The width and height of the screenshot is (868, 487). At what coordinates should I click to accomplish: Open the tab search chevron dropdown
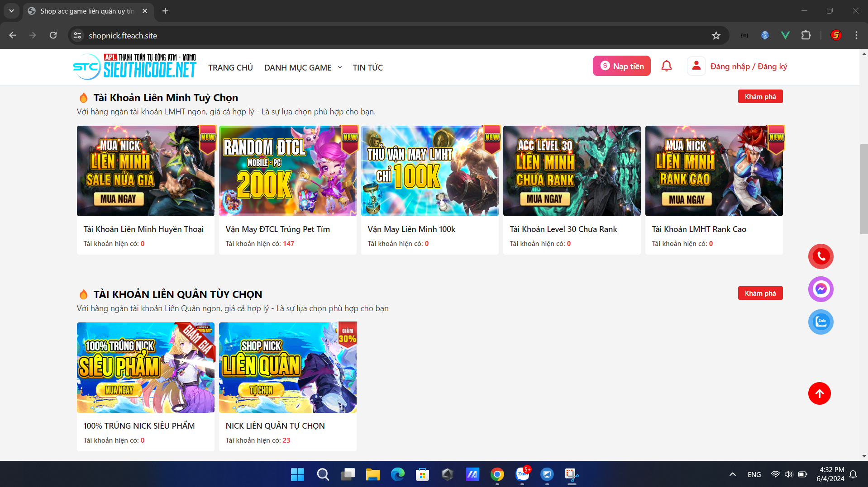(11, 11)
